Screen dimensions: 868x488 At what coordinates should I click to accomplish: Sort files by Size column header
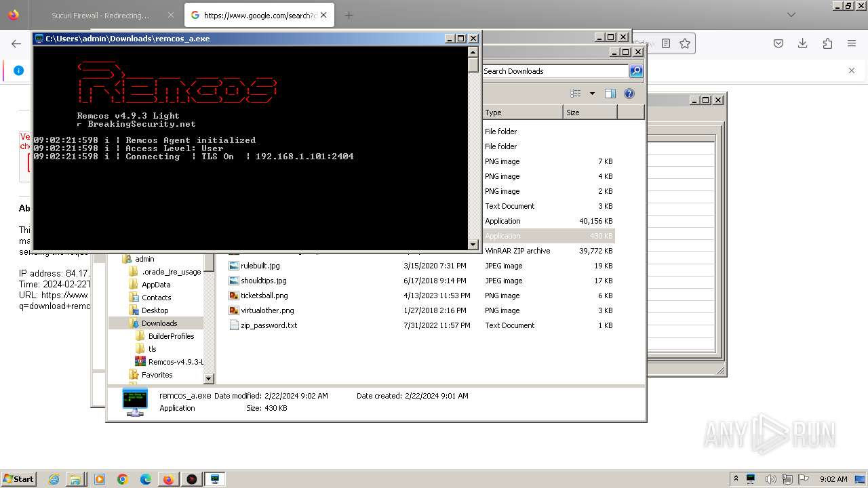[590, 113]
